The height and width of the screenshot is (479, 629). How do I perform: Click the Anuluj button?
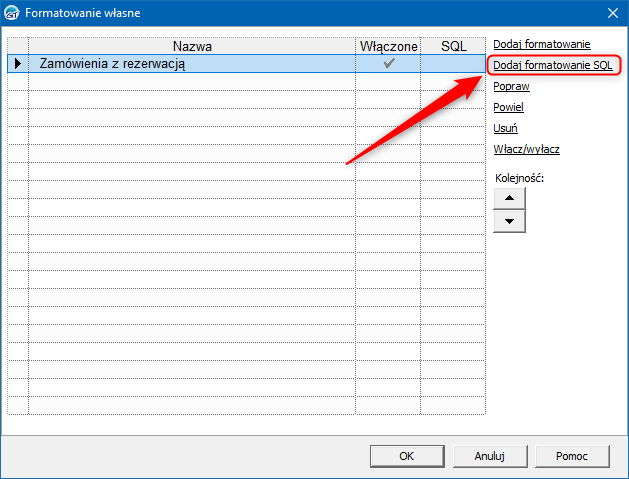click(x=490, y=456)
